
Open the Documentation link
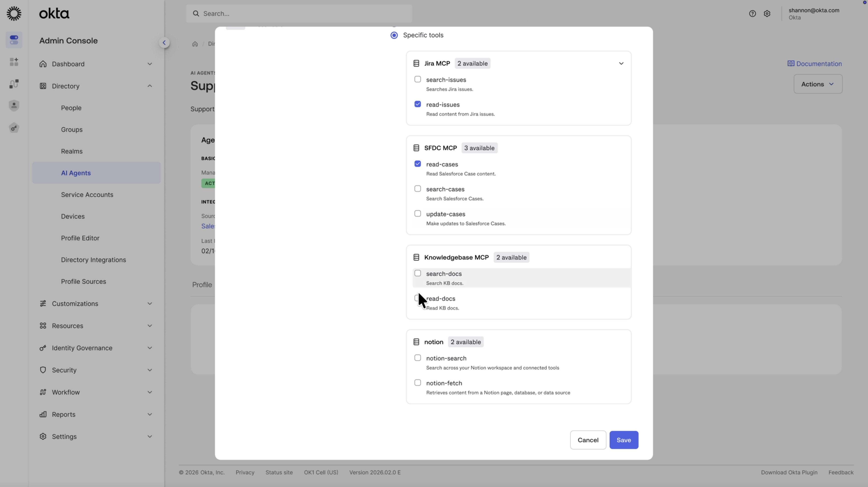click(x=815, y=63)
